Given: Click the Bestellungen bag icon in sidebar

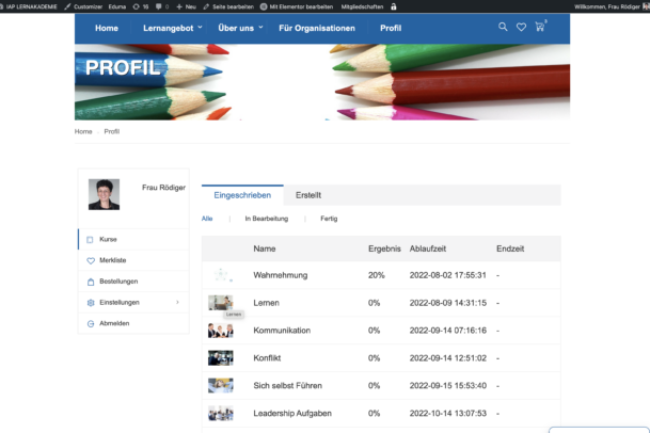Looking at the screenshot, I should point(90,281).
